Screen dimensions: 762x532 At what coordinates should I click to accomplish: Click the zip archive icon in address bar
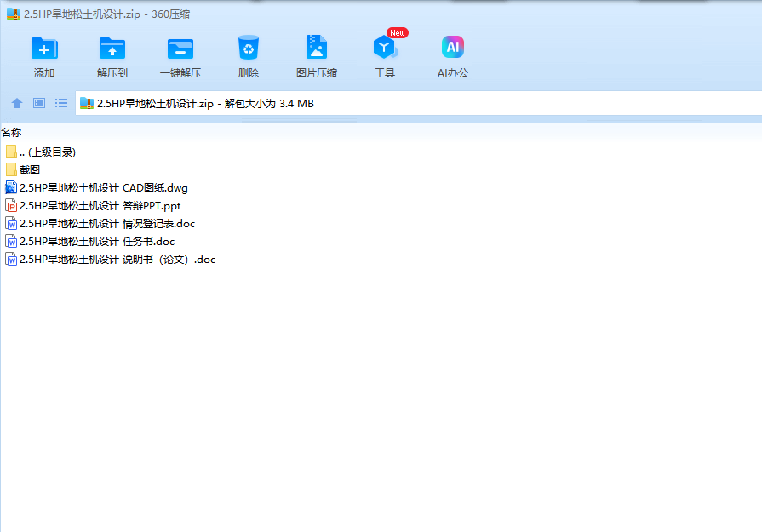coord(87,103)
